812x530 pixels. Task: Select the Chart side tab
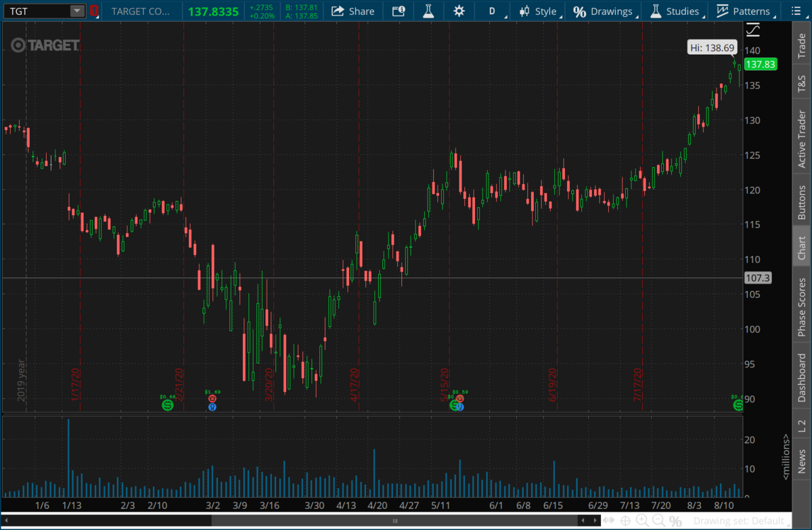(802, 248)
